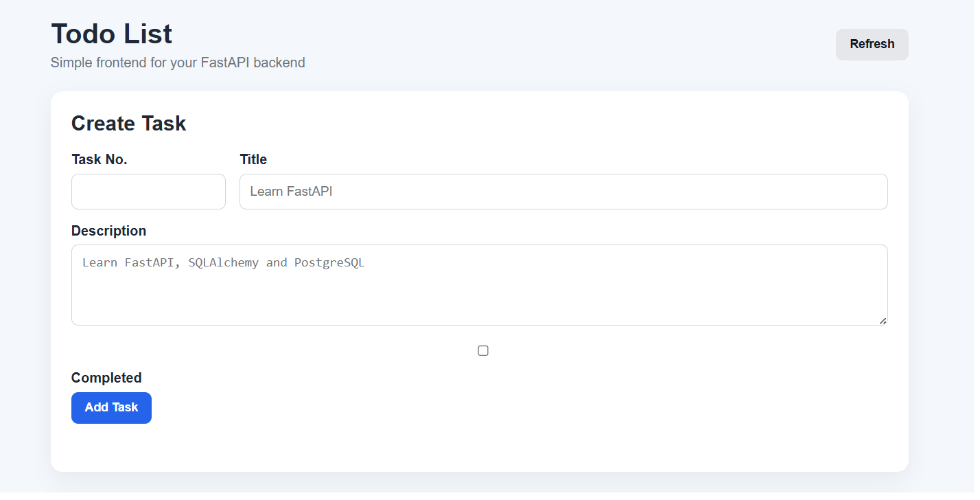Focus the Task No. input box
980x500 pixels.
(148, 192)
